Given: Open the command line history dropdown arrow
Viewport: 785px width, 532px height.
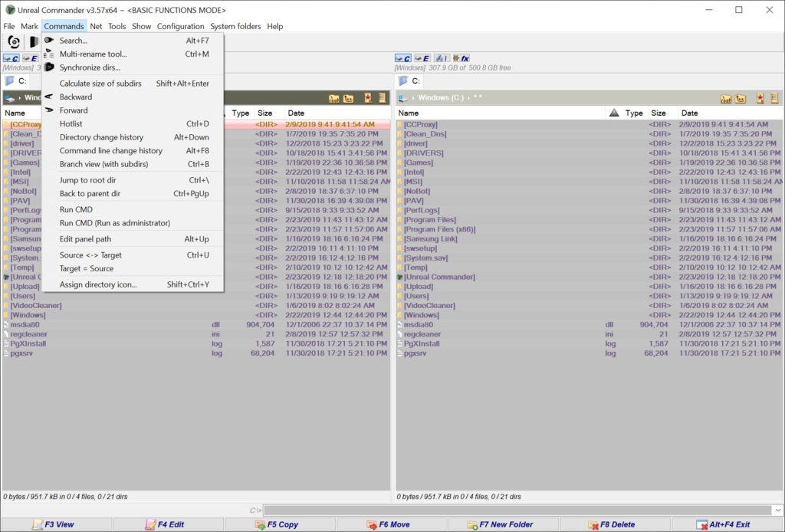Looking at the screenshot, I should coord(777,511).
